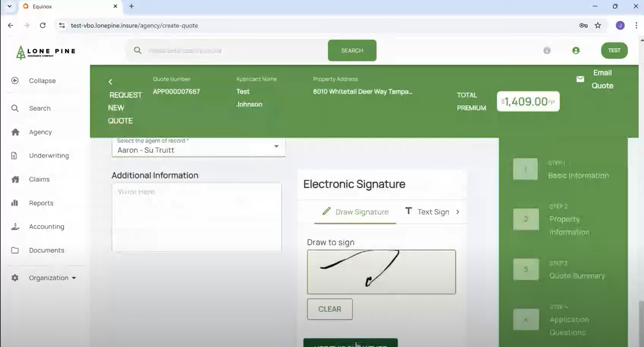This screenshot has height=347, width=644.
Task: Open the agent of record dropdown
Action: pyautogui.click(x=277, y=147)
